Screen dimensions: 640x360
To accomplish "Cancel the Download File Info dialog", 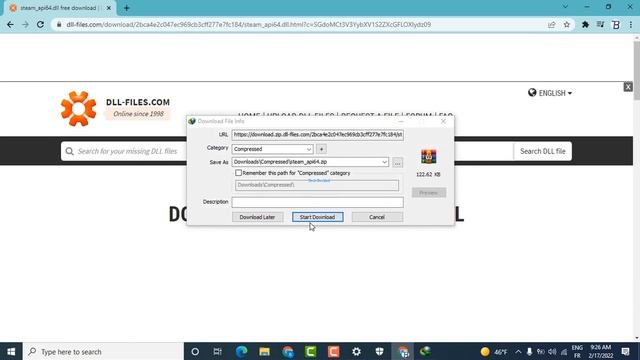I will point(377,217).
